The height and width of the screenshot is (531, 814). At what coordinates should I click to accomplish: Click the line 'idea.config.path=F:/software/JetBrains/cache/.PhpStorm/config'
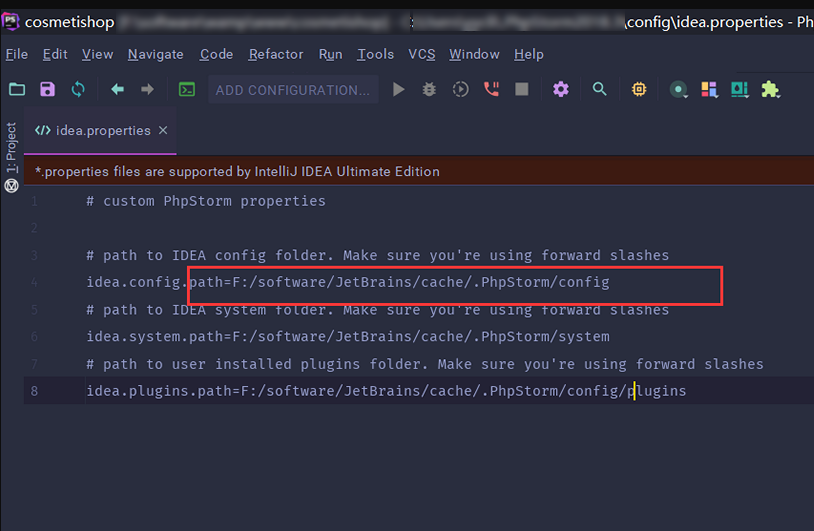pyautogui.click(x=348, y=282)
